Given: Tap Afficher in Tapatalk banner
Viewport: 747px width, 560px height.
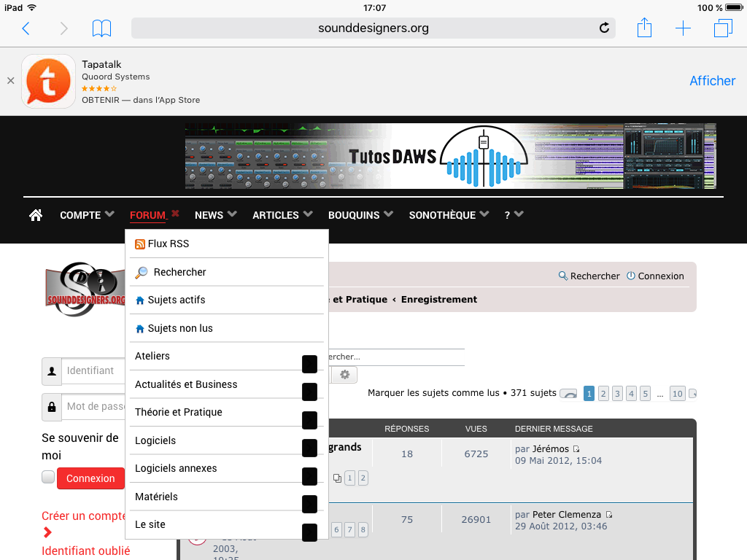Looking at the screenshot, I should (712, 81).
